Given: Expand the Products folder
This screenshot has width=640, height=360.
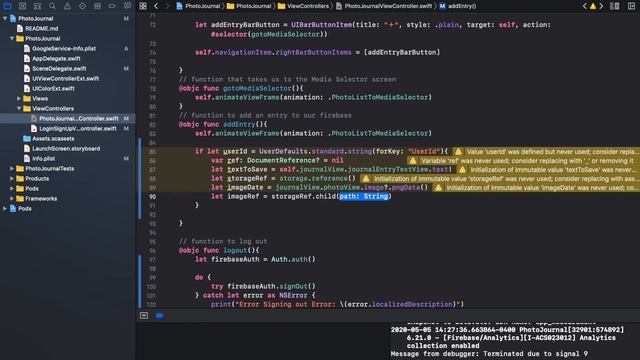Looking at the screenshot, I should (x=12, y=178).
